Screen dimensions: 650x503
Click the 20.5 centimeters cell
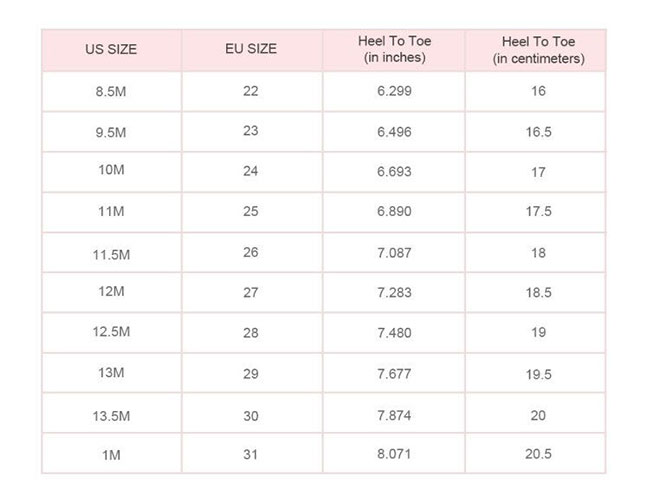[538, 453]
